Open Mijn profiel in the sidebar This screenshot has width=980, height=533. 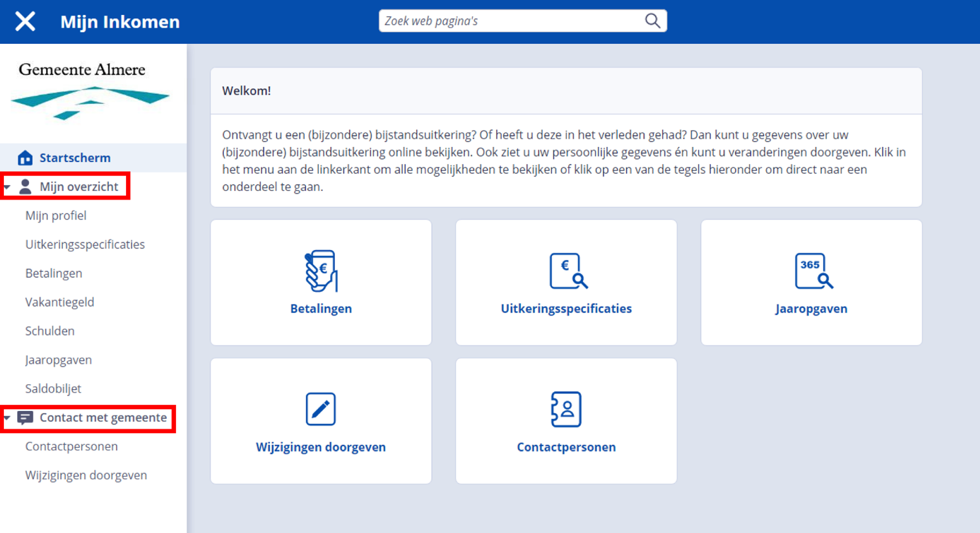(x=56, y=215)
